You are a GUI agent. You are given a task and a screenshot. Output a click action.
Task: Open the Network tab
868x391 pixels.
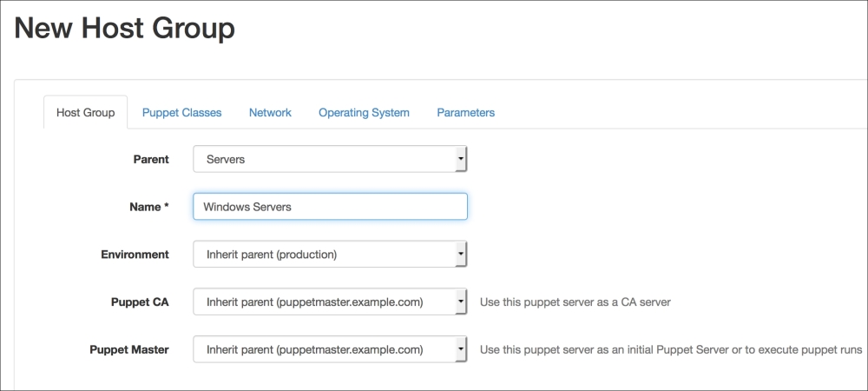pyautogui.click(x=270, y=112)
